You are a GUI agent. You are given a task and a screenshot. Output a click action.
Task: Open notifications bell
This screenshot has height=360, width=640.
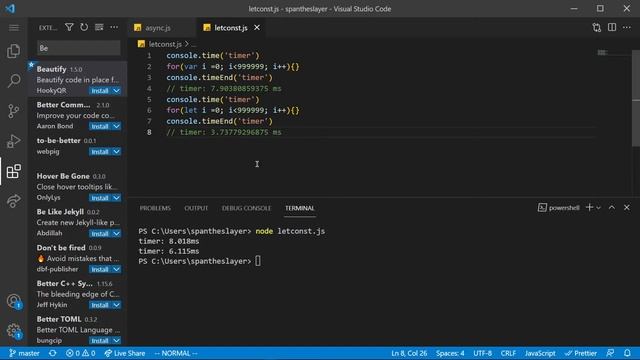(x=627, y=353)
